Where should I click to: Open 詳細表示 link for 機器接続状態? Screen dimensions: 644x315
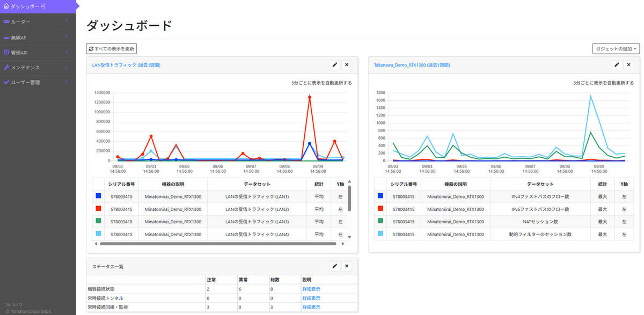(311, 289)
